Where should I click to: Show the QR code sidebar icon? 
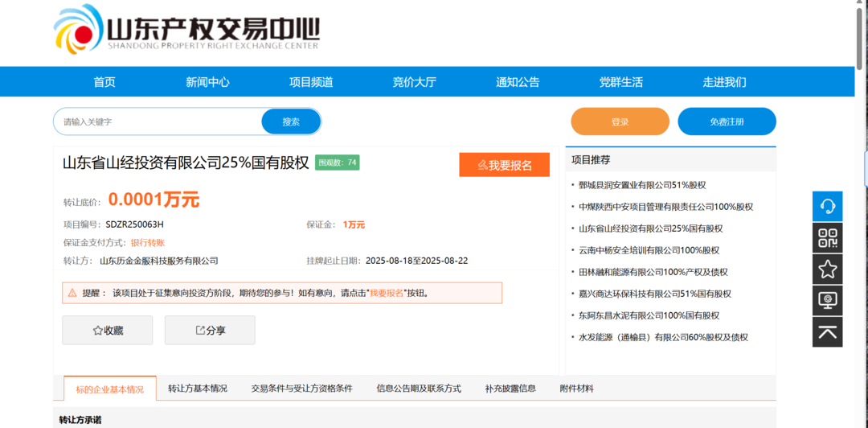tap(827, 238)
